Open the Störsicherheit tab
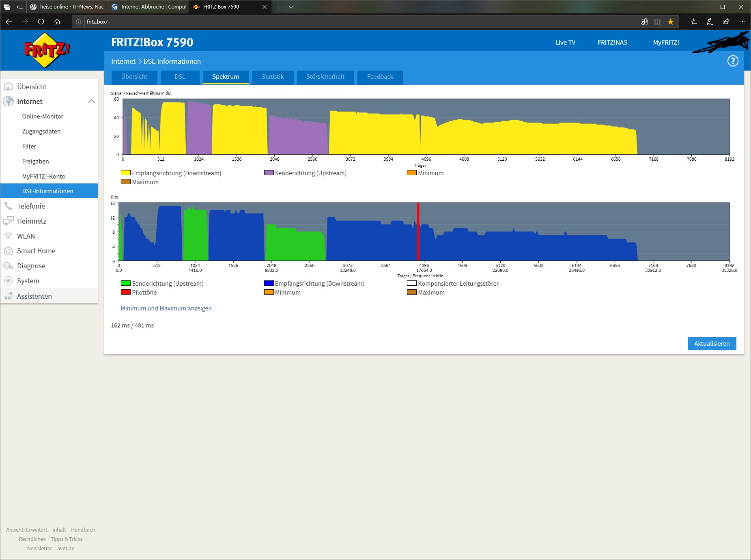This screenshot has height=560, width=751. (x=325, y=77)
